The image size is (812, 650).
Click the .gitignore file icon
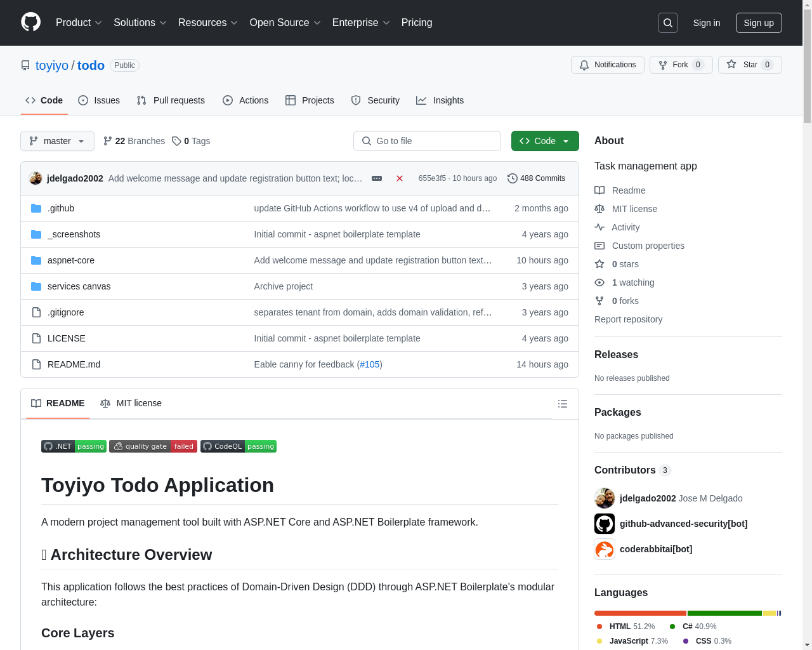[36, 312]
